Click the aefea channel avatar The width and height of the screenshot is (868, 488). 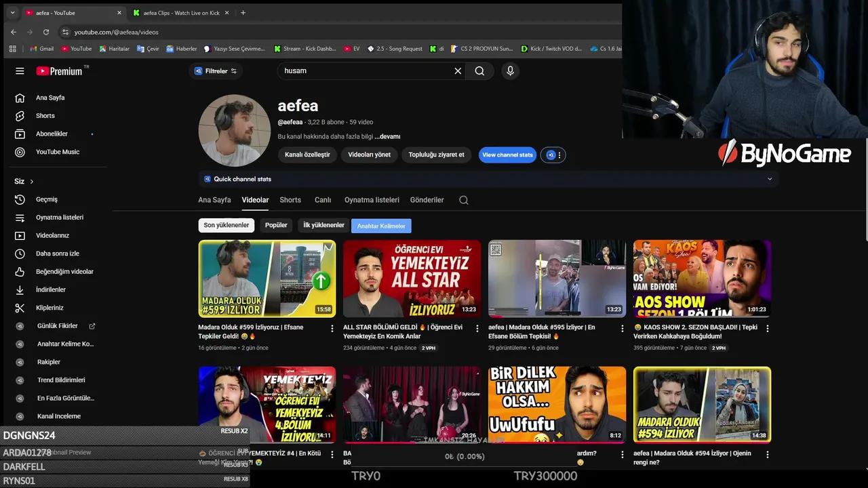click(x=235, y=131)
